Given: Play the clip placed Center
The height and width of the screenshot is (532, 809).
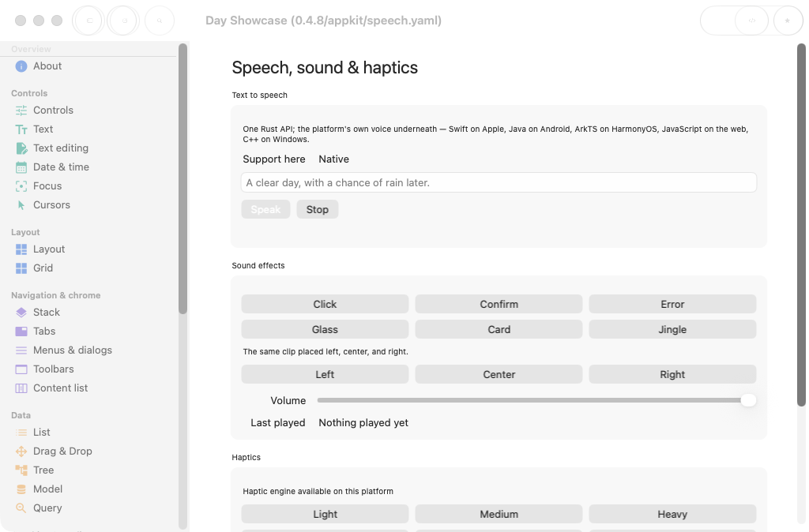Looking at the screenshot, I should click(499, 374).
